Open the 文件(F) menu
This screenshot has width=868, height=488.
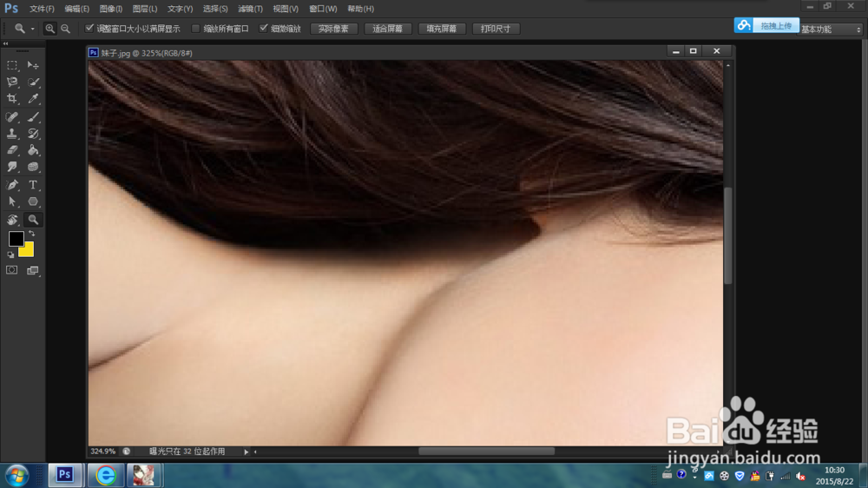point(42,9)
